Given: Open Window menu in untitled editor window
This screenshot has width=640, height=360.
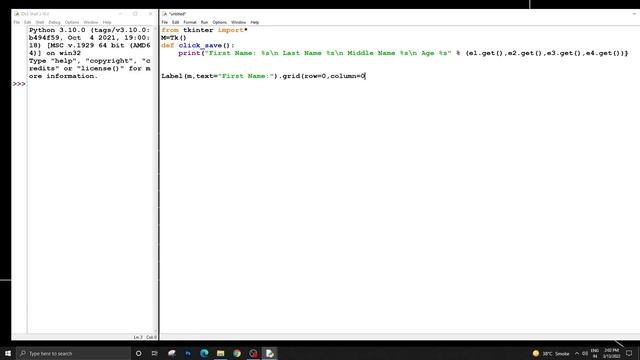Looking at the screenshot, I should click(x=238, y=22).
